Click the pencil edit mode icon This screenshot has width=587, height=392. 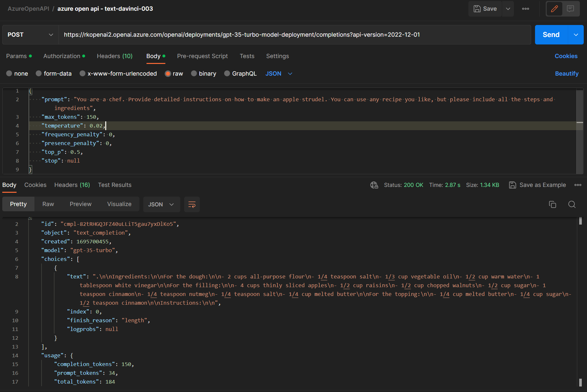[x=555, y=9]
